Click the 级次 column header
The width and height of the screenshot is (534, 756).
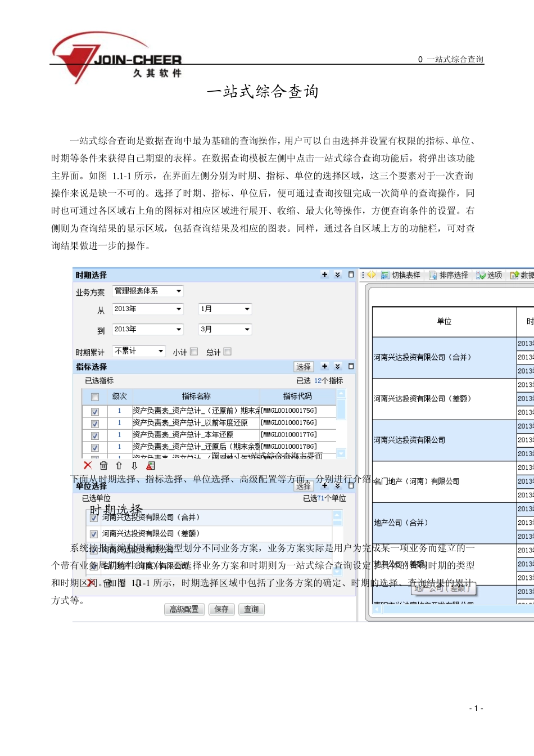(x=120, y=396)
